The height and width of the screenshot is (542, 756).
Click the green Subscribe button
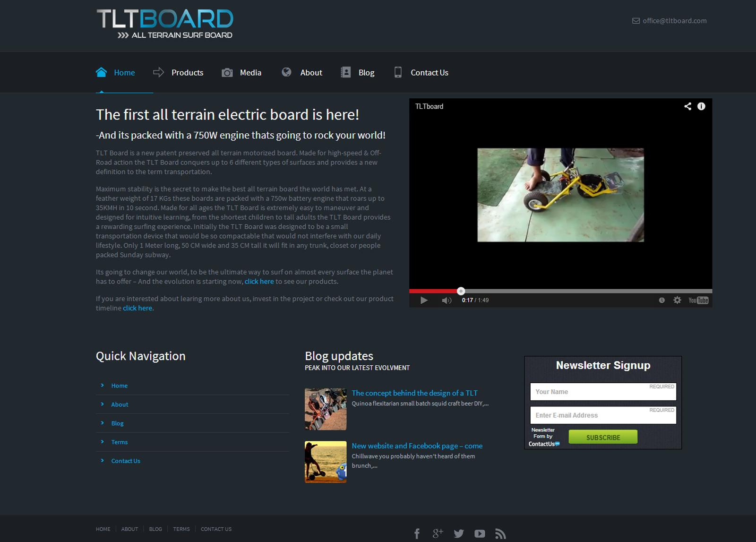(603, 437)
